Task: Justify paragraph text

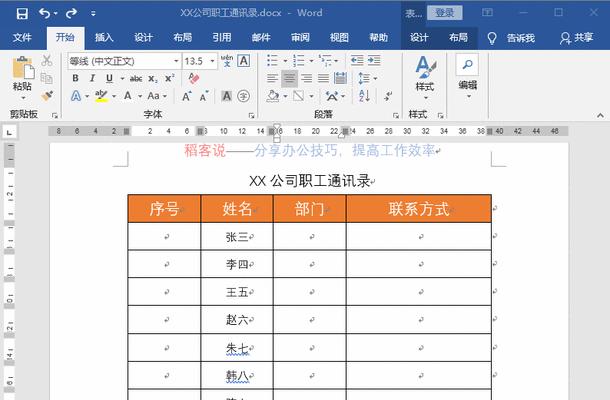Action: coord(324,79)
